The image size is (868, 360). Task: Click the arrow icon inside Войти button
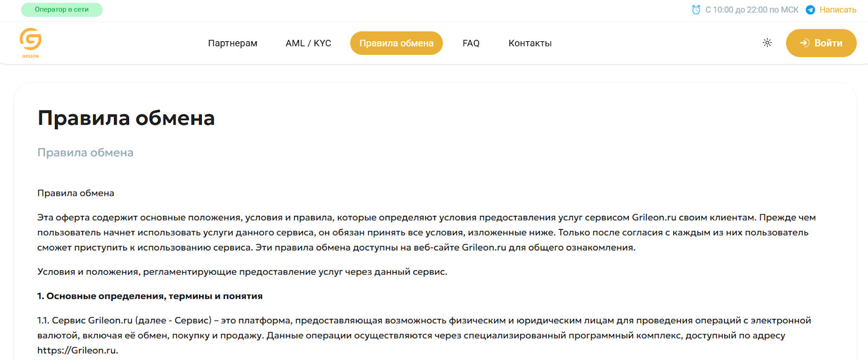click(x=805, y=43)
